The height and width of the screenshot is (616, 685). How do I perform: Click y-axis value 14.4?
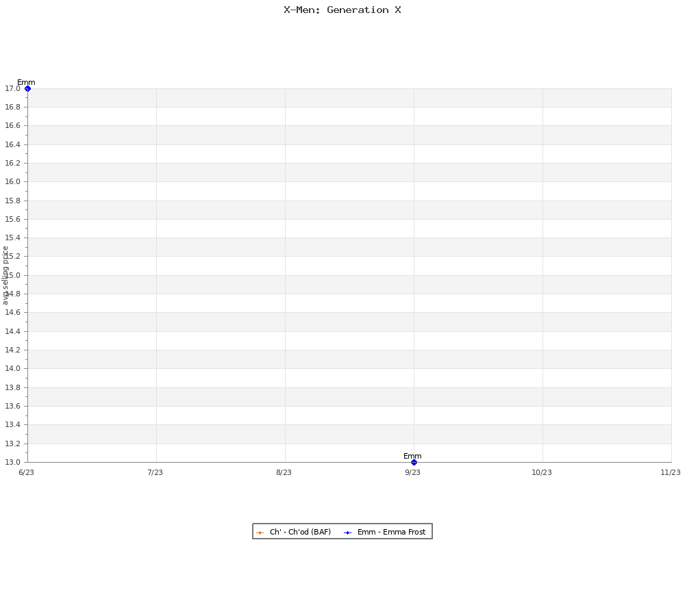pos(12,331)
